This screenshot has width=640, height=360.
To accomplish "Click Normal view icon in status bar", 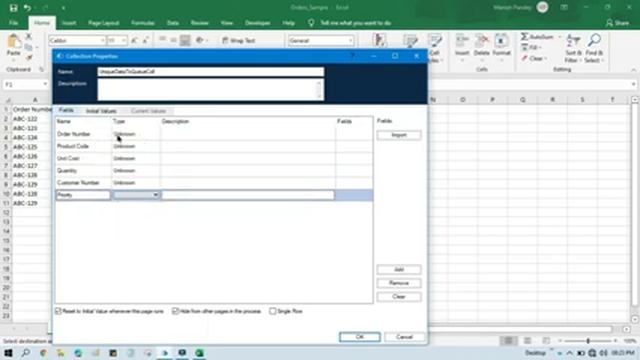I will click(509, 340).
